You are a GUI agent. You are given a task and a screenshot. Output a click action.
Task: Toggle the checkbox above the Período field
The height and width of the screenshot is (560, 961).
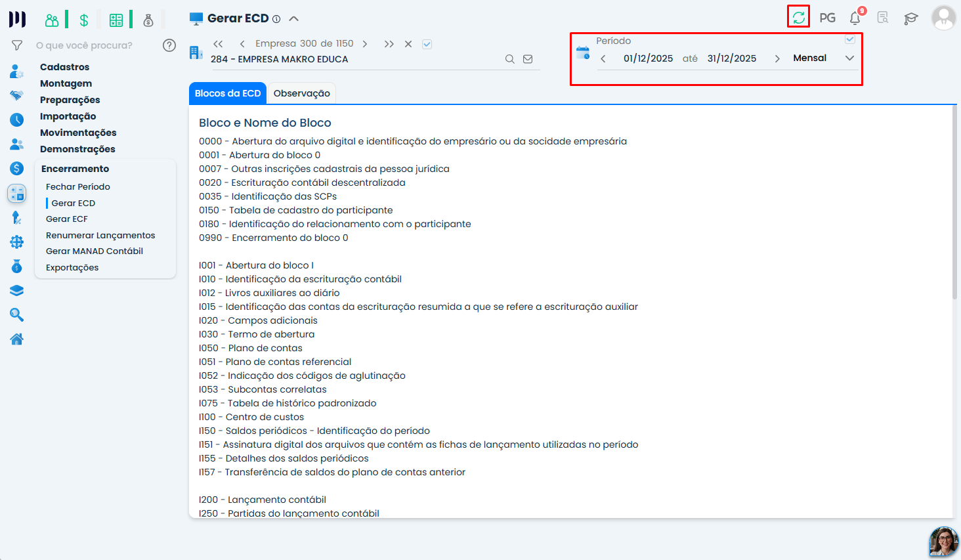(x=850, y=39)
